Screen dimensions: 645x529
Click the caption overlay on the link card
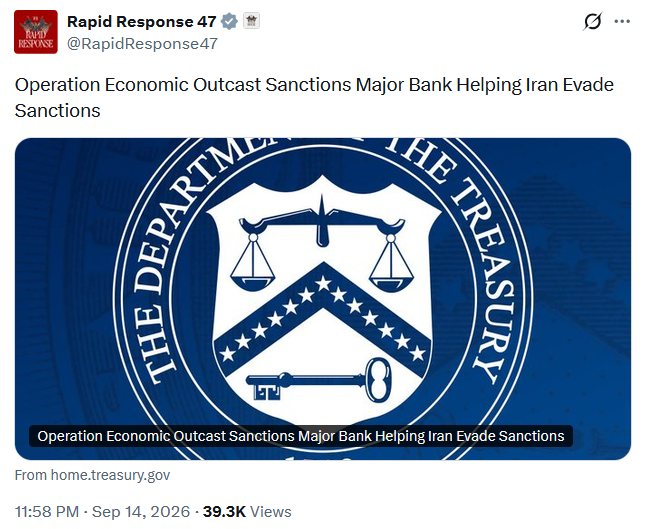301,436
